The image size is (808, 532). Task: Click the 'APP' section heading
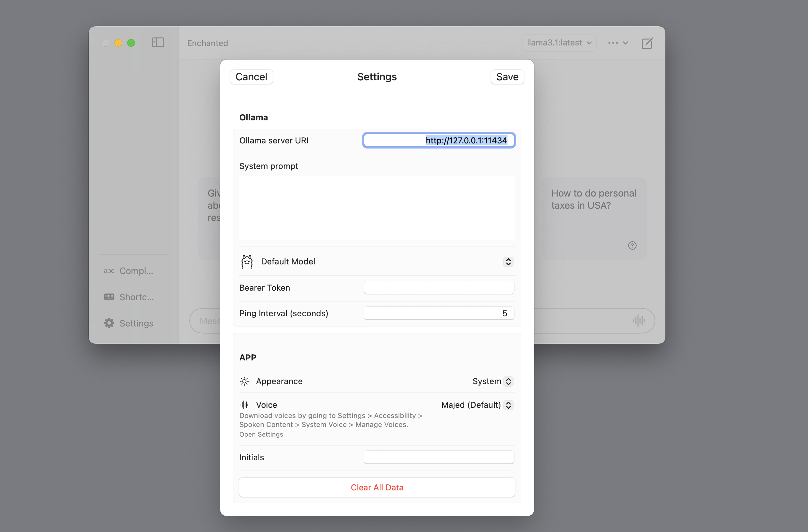tap(248, 357)
